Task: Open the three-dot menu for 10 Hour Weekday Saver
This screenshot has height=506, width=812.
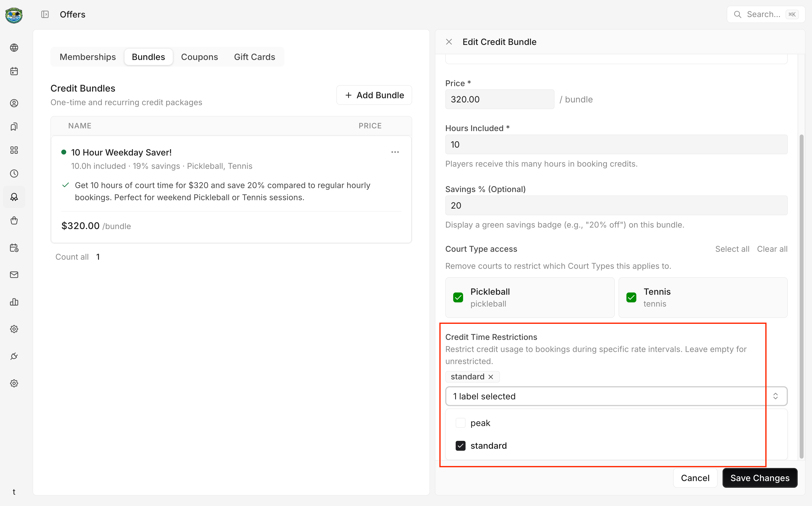Action: point(395,152)
